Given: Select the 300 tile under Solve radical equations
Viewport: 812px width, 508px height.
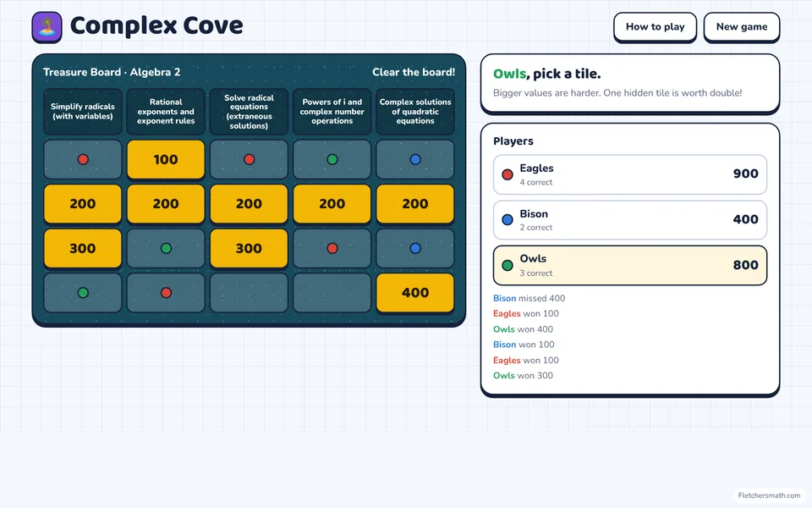Looking at the screenshot, I should tap(249, 248).
